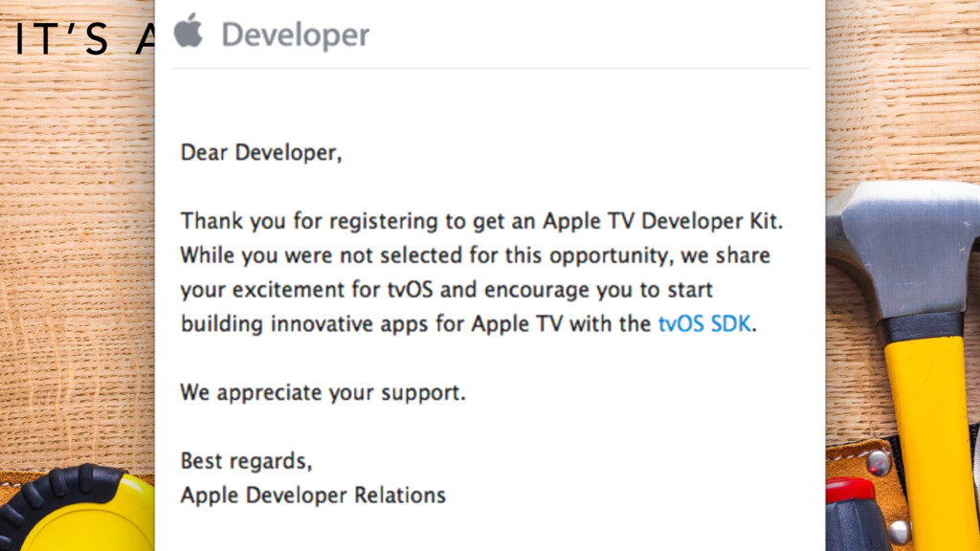Viewport: 980px width, 551px height.
Task: Click "Apple Developer Relations" signature
Action: point(313,496)
